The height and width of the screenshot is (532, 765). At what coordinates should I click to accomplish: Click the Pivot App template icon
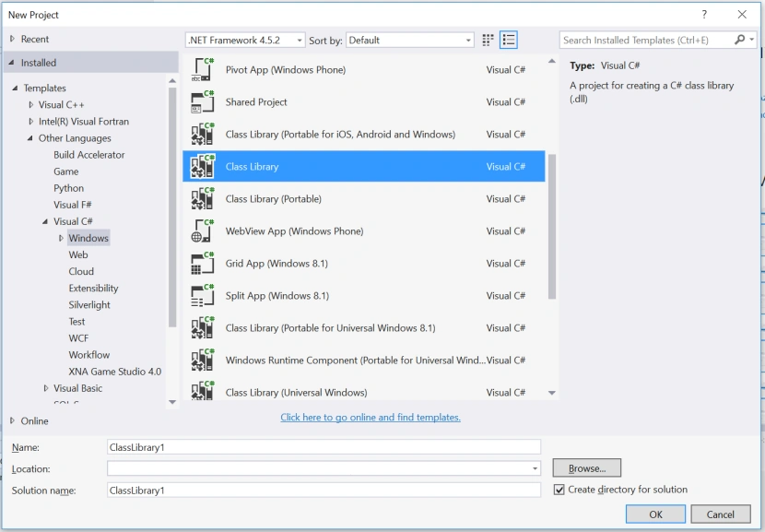[203, 70]
